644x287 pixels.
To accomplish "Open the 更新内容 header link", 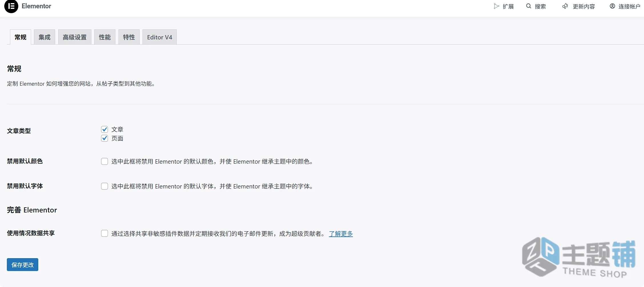I will [x=579, y=6].
